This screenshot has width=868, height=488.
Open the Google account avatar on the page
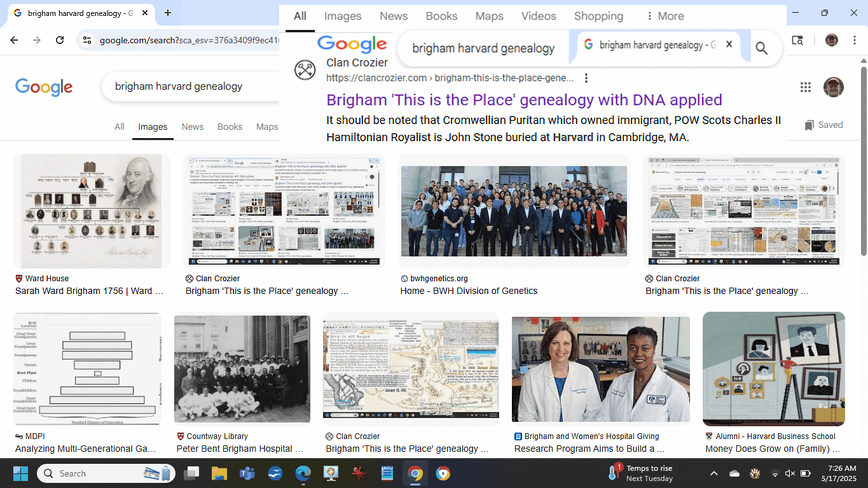pyautogui.click(x=834, y=87)
